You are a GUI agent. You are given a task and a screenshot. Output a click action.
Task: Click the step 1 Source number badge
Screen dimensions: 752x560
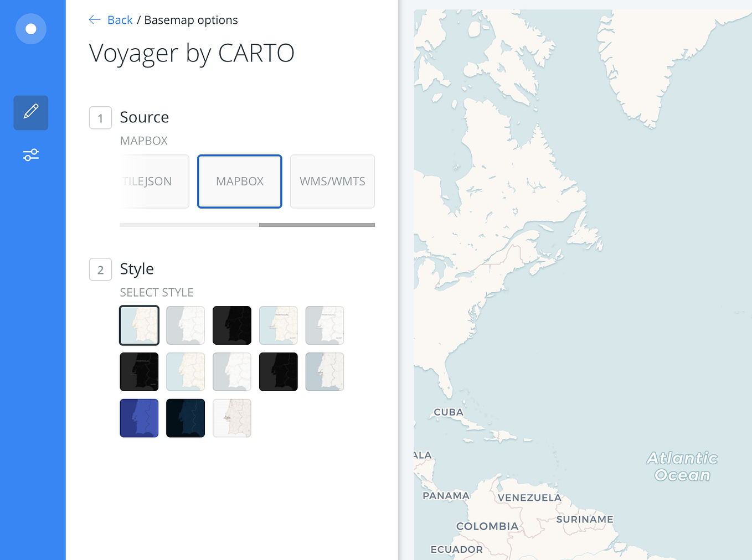100,118
